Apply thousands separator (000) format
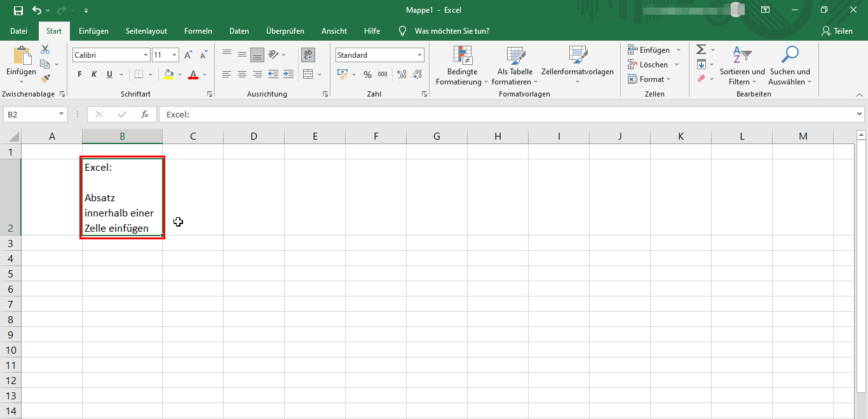868x419 pixels. coord(383,74)
